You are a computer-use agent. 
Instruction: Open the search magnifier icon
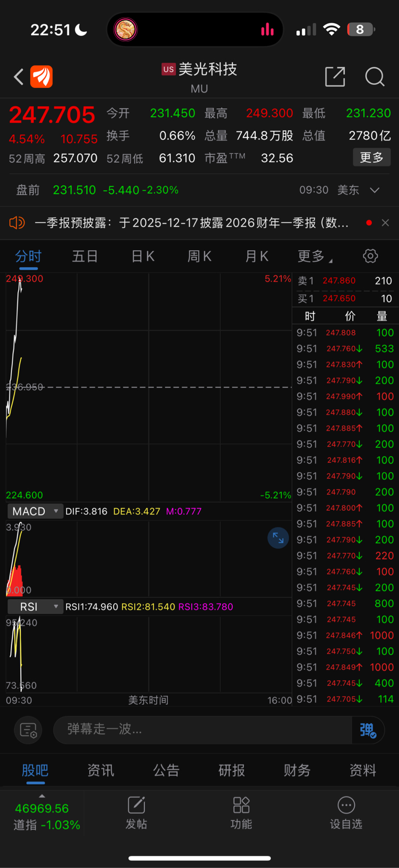375,76
